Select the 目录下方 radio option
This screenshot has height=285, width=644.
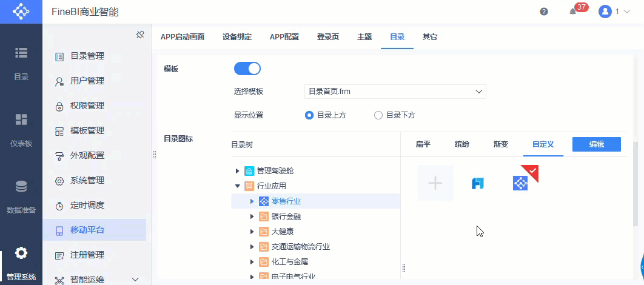click(x=378, y=115)
